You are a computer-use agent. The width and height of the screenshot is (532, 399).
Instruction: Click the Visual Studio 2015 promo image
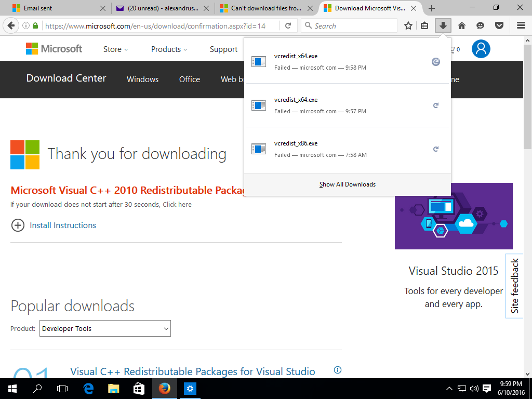pyautogui.click(x=454, y=216)
